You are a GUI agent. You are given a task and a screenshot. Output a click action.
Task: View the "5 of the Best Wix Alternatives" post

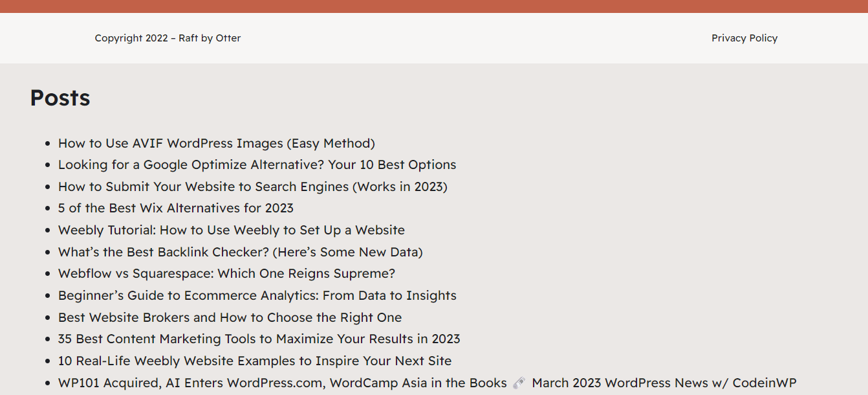(x=176, y=208)
